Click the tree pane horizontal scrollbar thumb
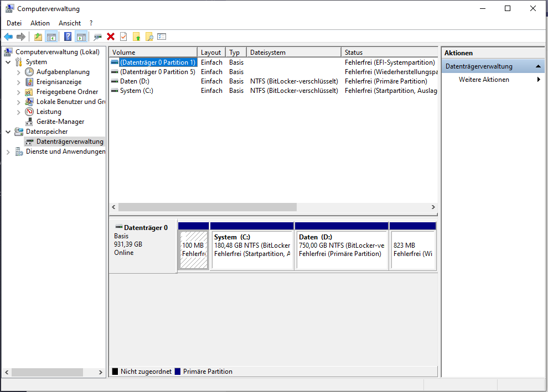 tap(47, 373)
